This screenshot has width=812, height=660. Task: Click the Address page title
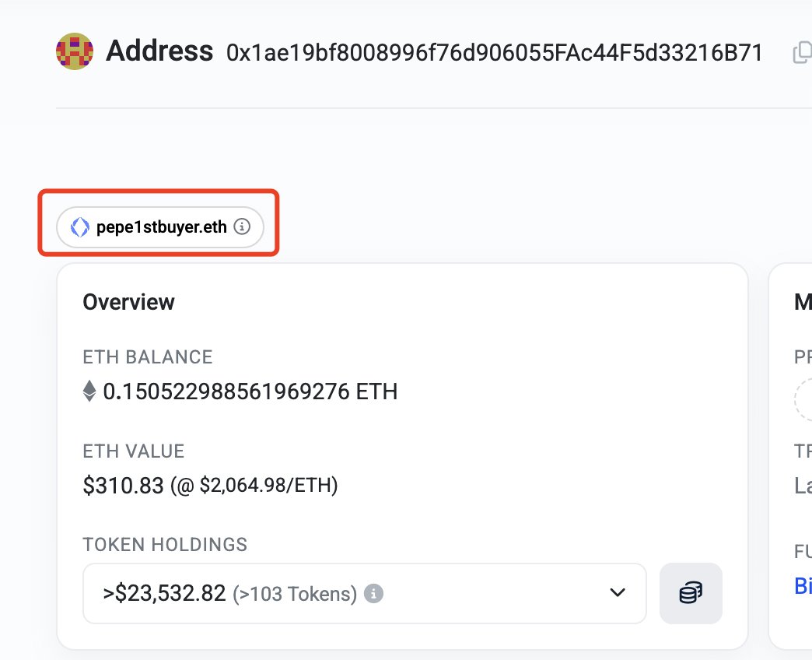click(x=159, y=51)
